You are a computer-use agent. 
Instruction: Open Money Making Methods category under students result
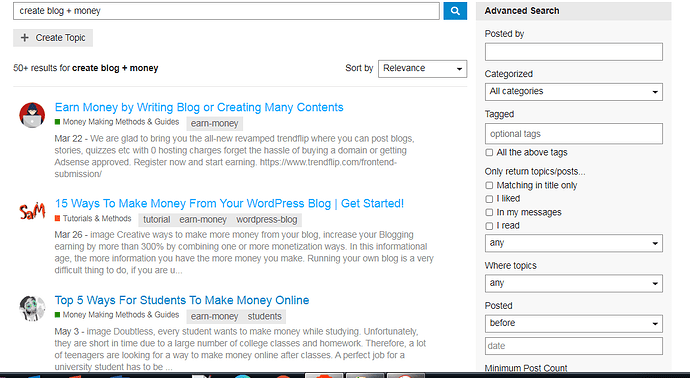117,315
